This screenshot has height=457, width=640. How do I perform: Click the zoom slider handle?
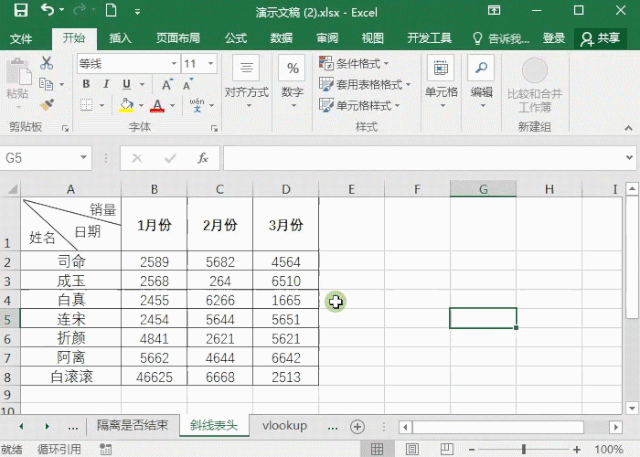tap(524, 449)
